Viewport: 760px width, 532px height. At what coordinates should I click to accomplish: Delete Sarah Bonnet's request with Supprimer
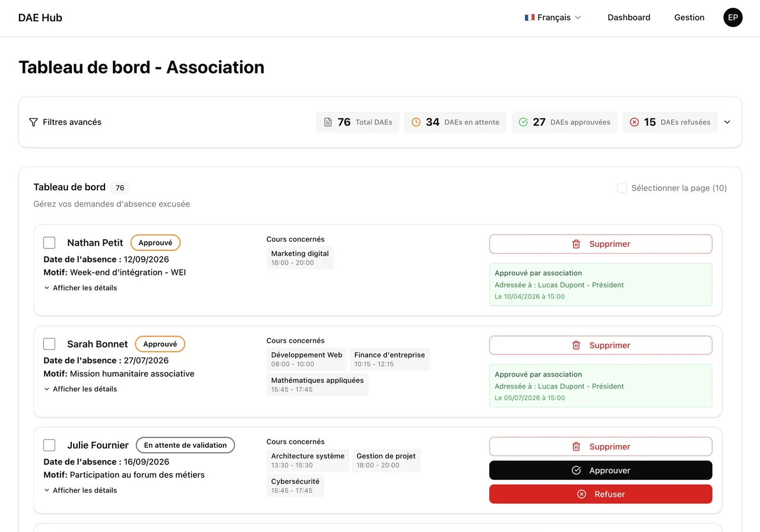point(600,346)
